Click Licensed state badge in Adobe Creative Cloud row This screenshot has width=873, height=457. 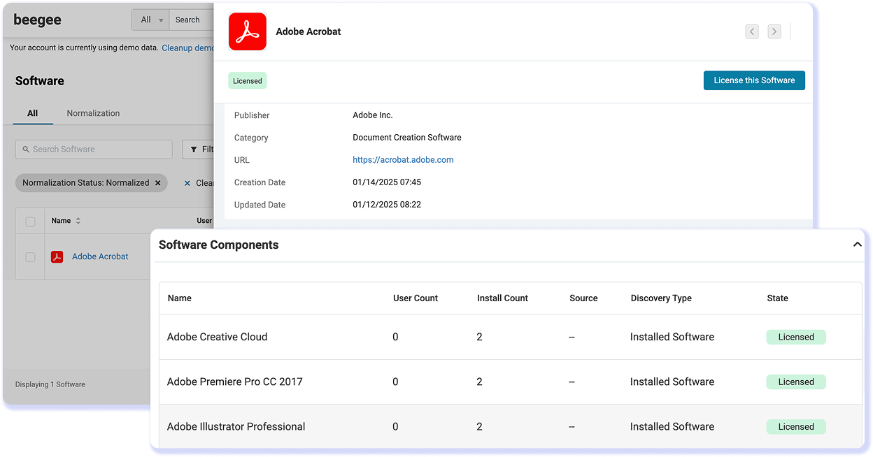click(x=796, y=337)
